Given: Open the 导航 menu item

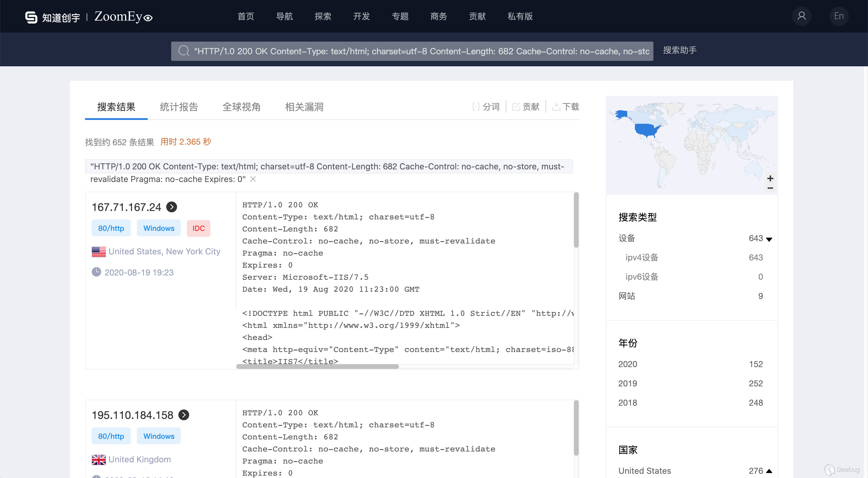Looking at the screenshot, I should (x=284, y=16).
